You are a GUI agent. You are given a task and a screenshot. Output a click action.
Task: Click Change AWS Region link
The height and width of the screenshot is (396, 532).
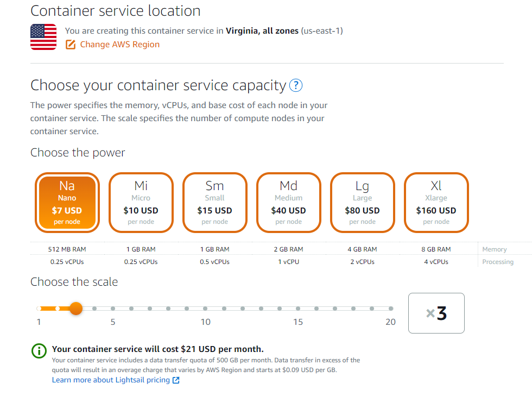120,45
